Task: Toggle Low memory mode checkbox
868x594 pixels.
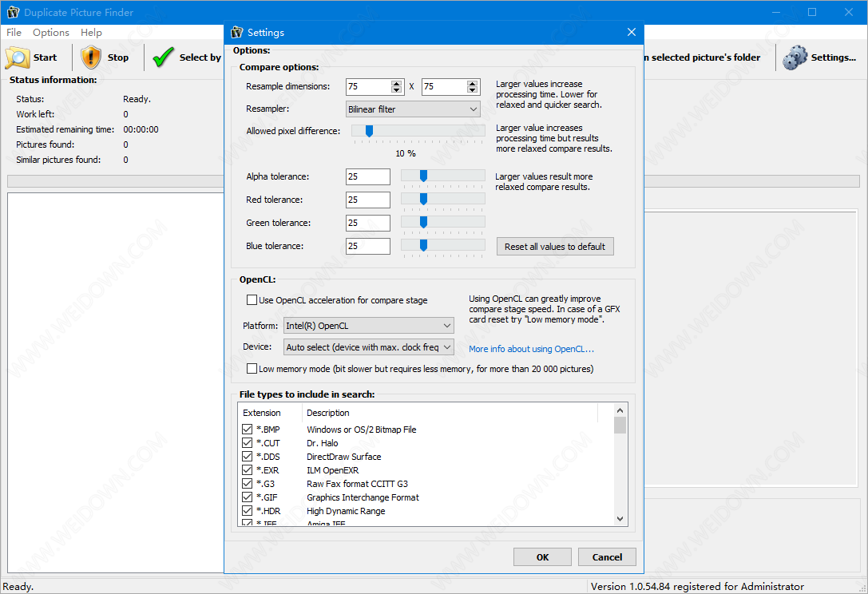Action: pyautogui.click(x=252, y=369)
